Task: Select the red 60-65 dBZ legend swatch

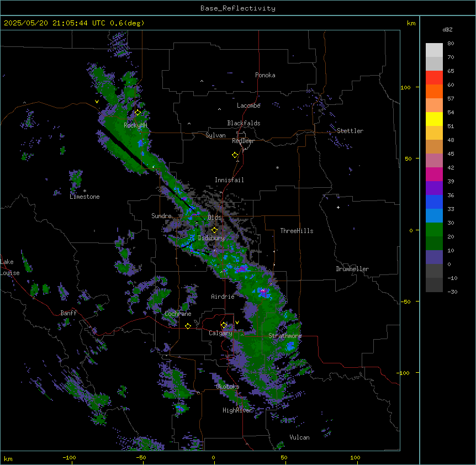Action: click(434, 78)
